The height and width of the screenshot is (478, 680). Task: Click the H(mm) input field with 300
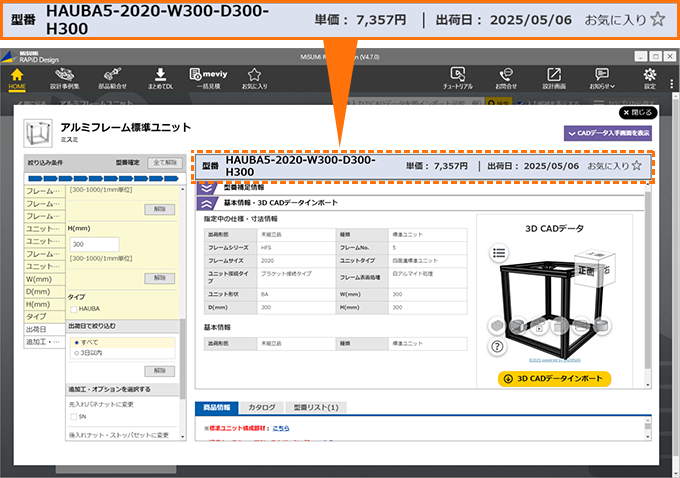[94, 244]
